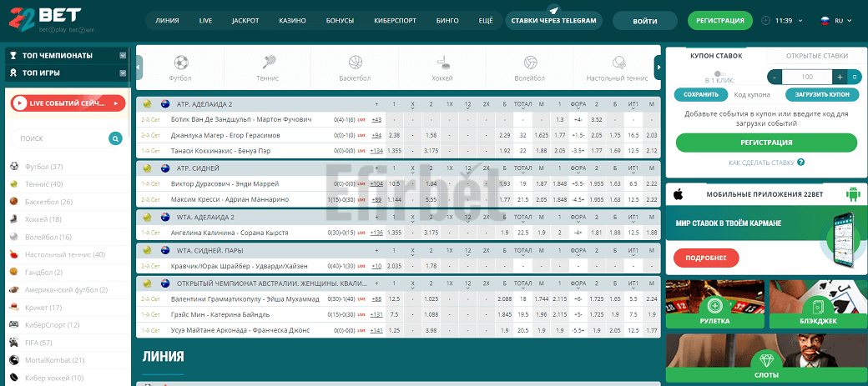Select the Volleyball icon in carousel

click(530, 62)
